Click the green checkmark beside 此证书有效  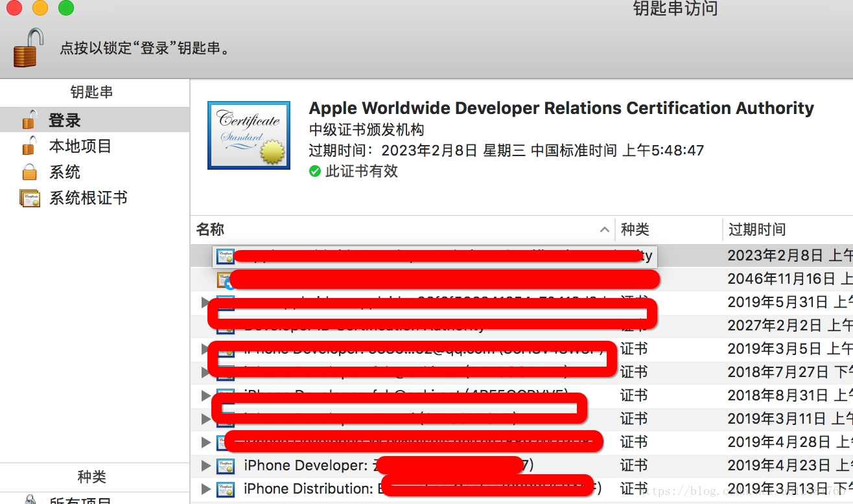pos(315,172)
